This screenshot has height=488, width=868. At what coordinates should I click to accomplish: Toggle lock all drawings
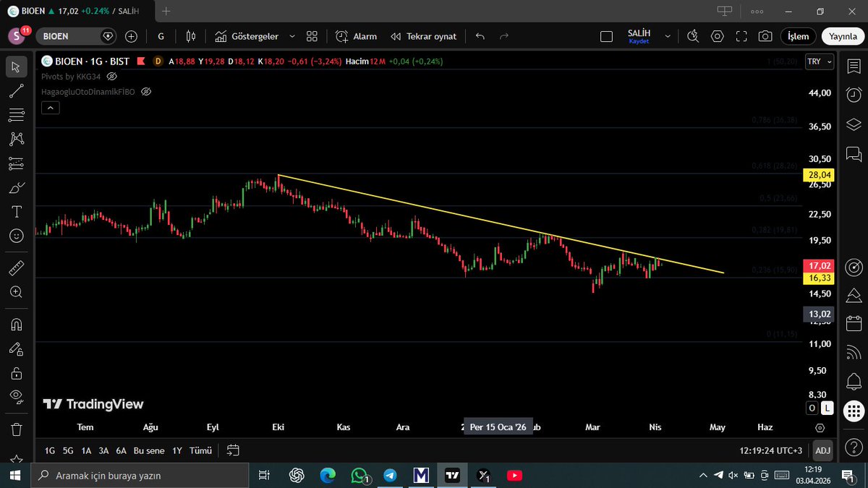tap(16, 373)
